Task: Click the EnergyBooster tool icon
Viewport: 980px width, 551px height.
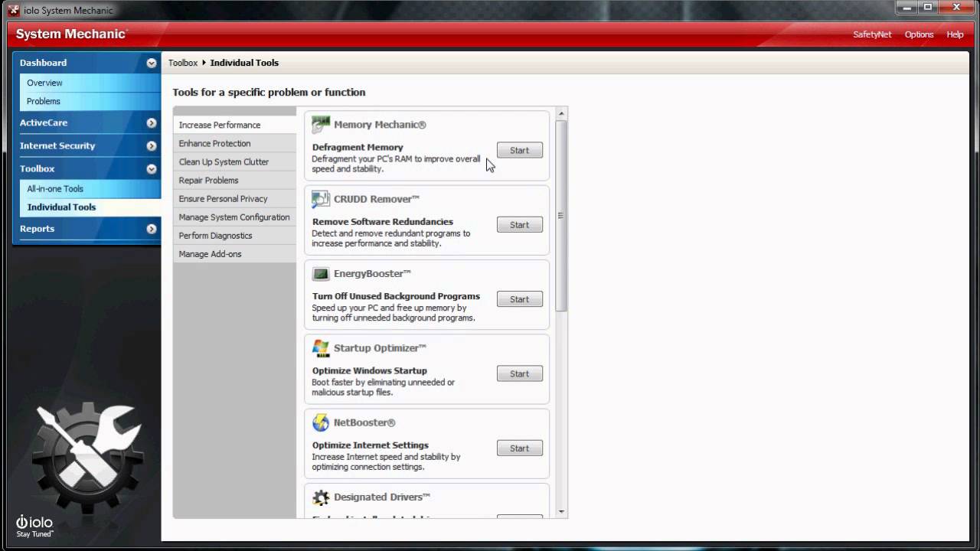Action: tap(321, 273)
